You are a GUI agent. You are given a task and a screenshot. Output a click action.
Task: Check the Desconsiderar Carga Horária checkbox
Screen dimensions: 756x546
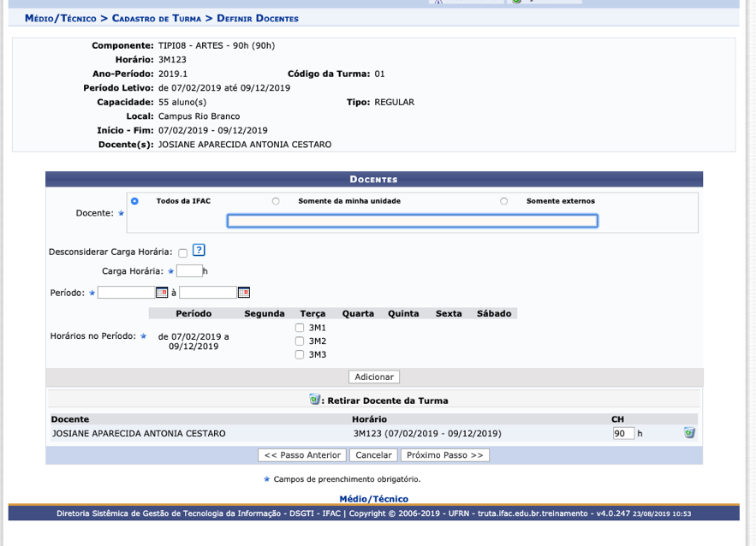click(182, 253)
